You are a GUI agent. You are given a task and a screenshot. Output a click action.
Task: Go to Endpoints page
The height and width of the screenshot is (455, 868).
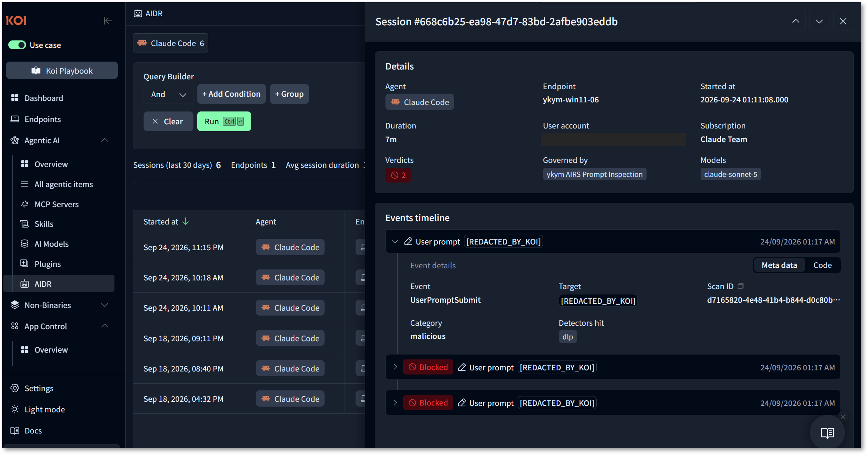coord(43,119)
